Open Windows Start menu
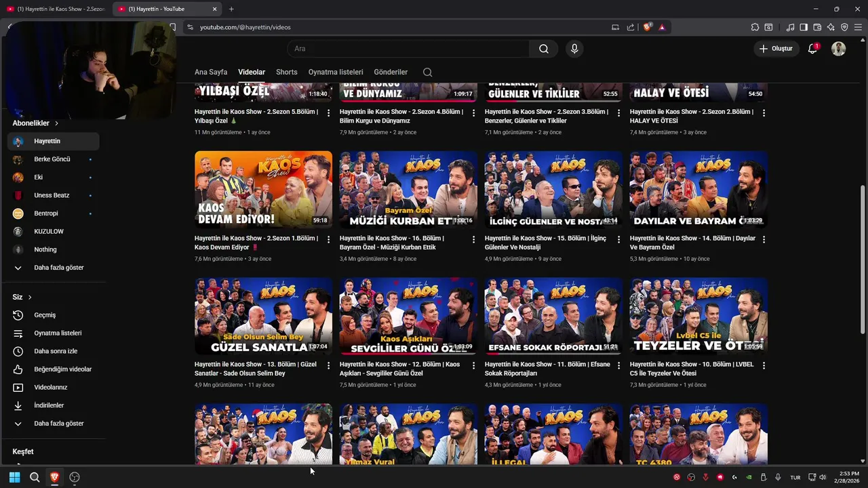868x488 pixels. (x=14, y=477)
